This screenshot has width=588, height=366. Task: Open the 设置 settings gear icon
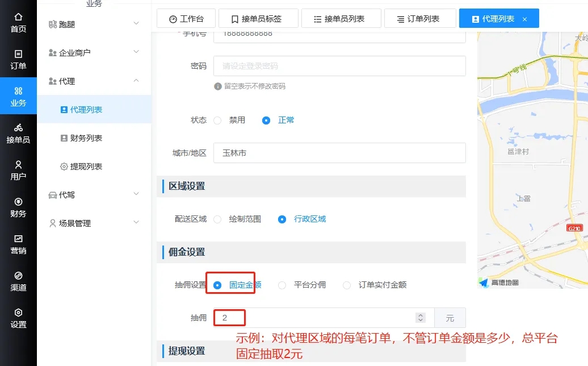[x=18, y=313]
